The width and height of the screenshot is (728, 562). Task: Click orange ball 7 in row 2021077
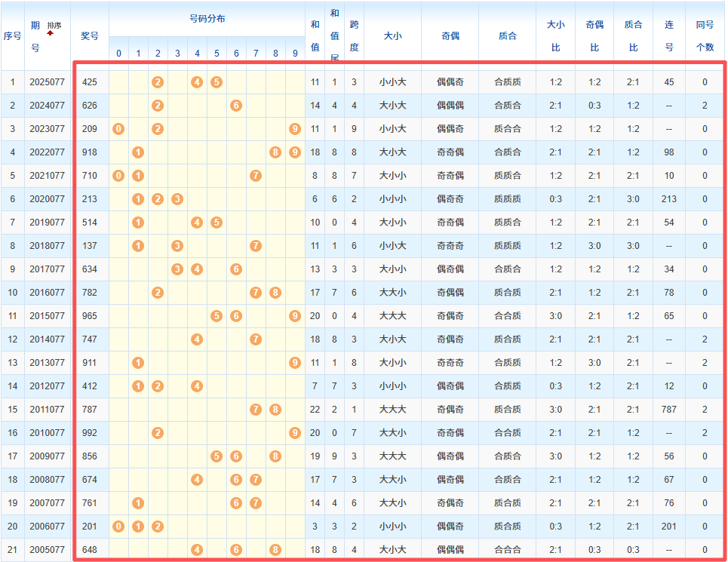(x=256, y=176)
